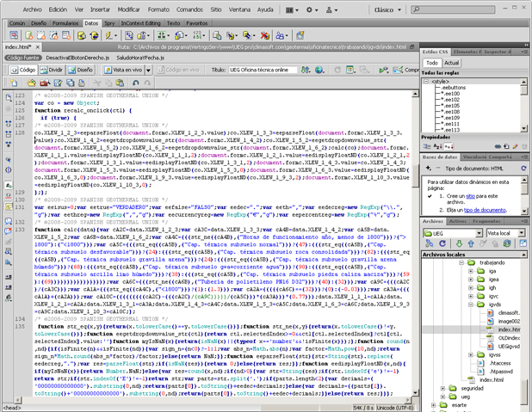Toggle Código fuente source view
The width and height of the screenshot is (532, 412).
pyautogui.click(x=23, y=58)
